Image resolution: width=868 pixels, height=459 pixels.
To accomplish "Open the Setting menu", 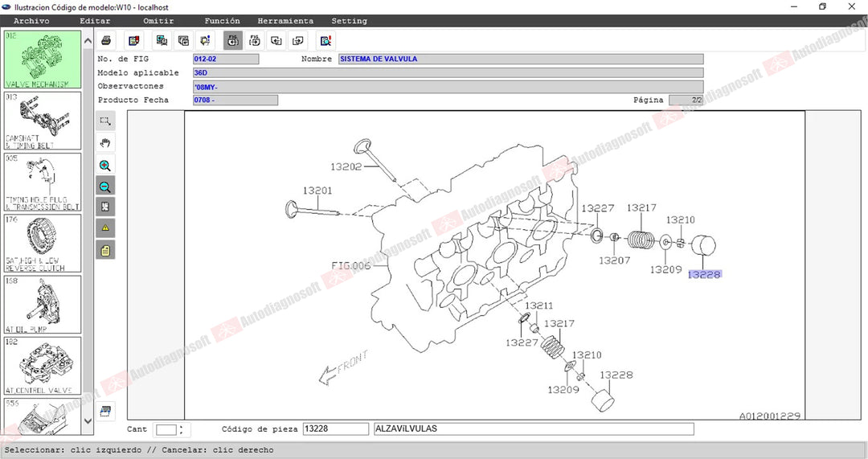I will coord(350,21).
